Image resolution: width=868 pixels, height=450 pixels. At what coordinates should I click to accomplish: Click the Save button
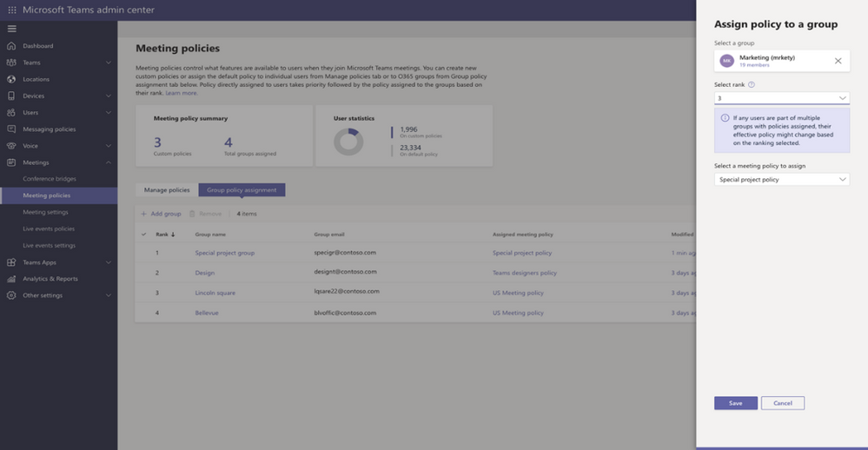pos(735,403)
